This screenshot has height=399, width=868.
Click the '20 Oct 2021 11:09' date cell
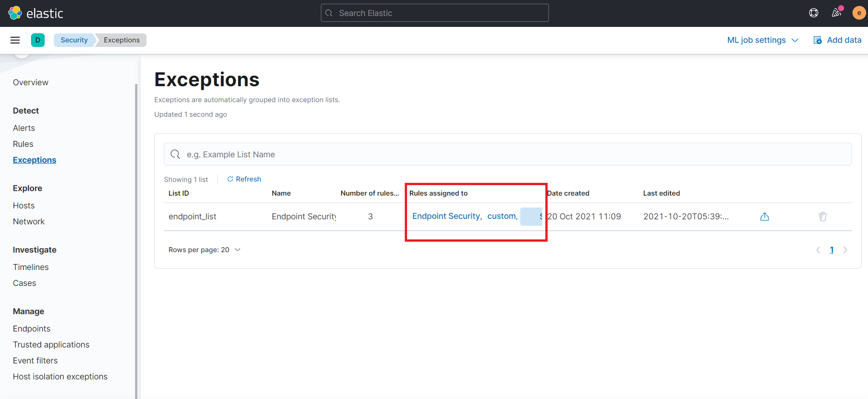point(584,217)
